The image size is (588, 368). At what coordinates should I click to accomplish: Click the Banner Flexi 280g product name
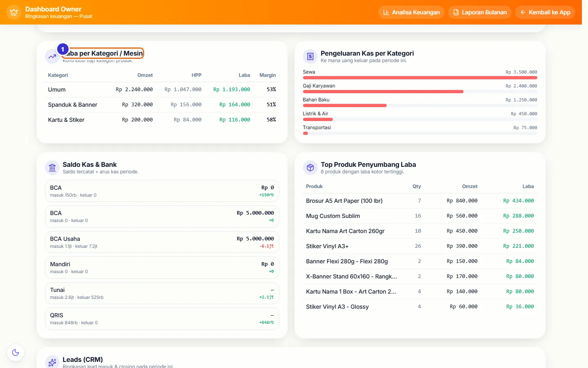click(347, 261)
